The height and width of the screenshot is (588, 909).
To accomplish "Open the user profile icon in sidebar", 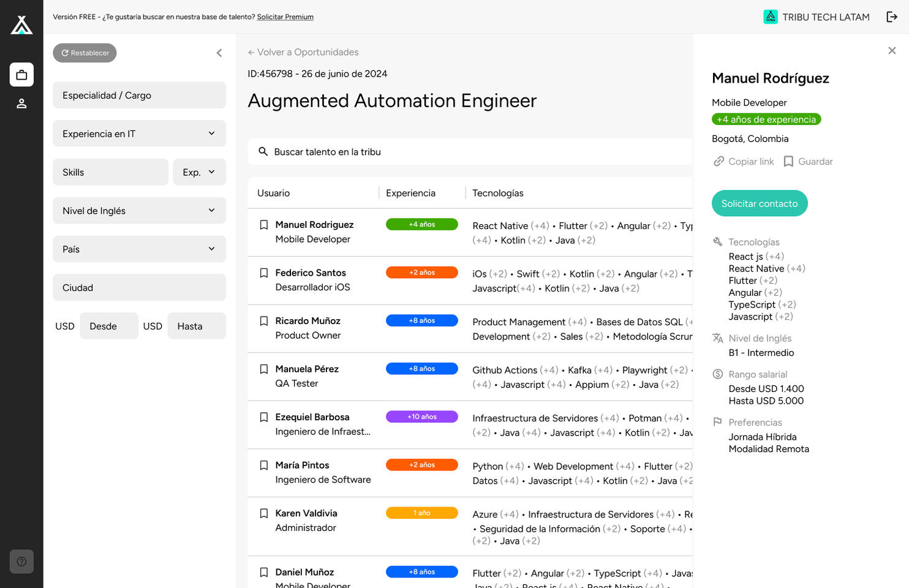I will 21,104.
